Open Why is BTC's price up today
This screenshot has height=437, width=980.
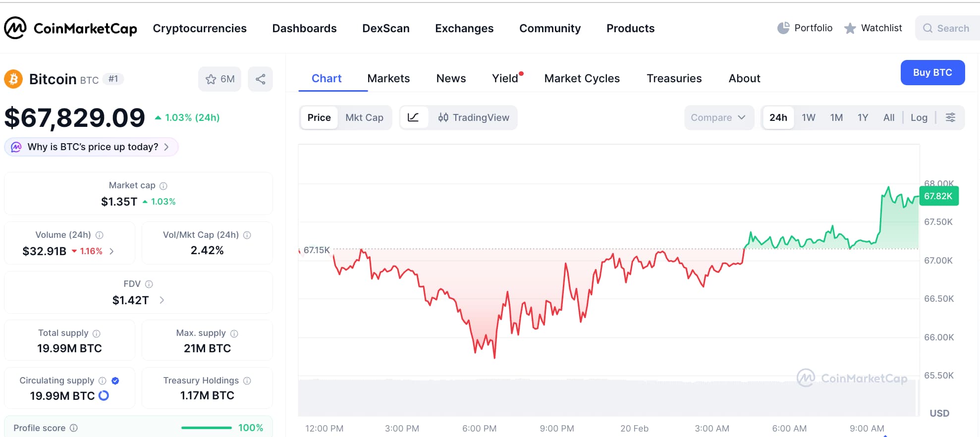[91, 147]
